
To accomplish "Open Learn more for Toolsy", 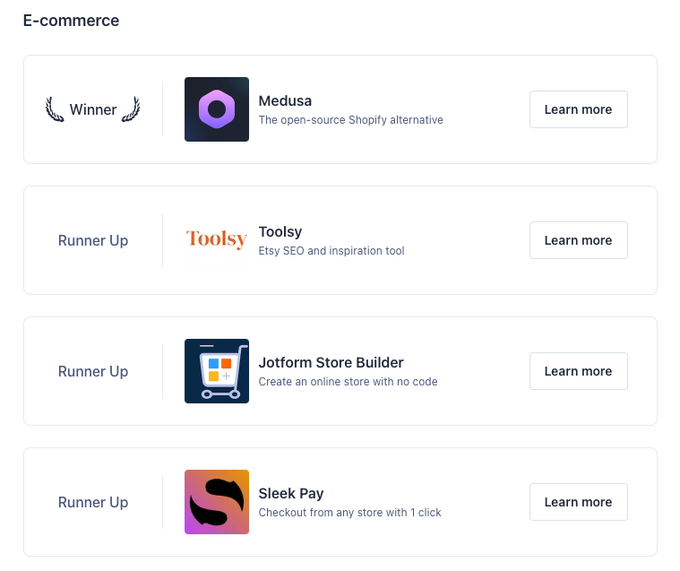I will (578, 240).
